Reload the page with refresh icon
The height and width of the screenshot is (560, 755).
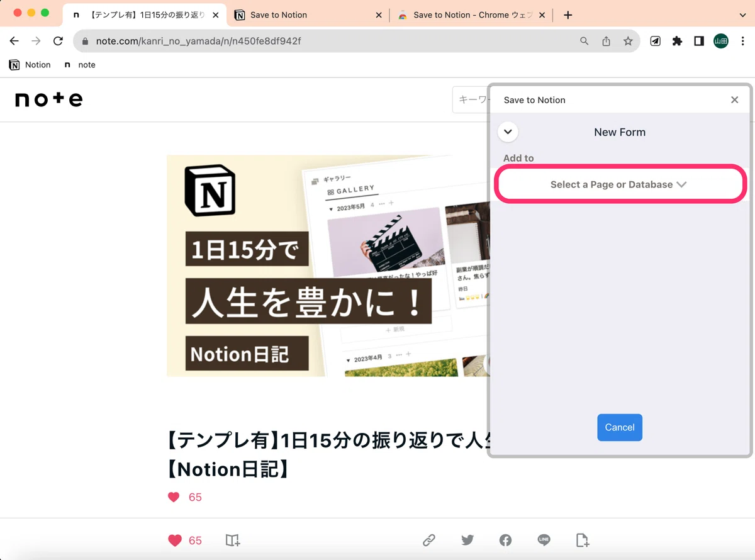58,41
